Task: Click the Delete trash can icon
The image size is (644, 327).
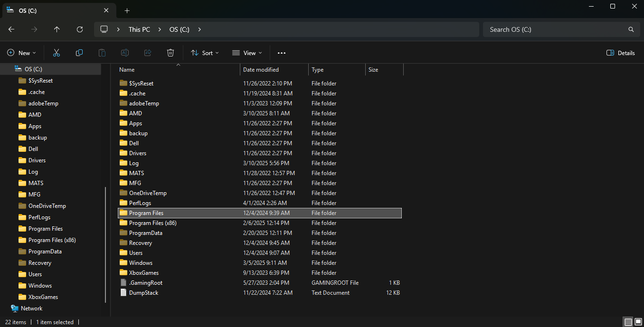Action: click(170, 53)
